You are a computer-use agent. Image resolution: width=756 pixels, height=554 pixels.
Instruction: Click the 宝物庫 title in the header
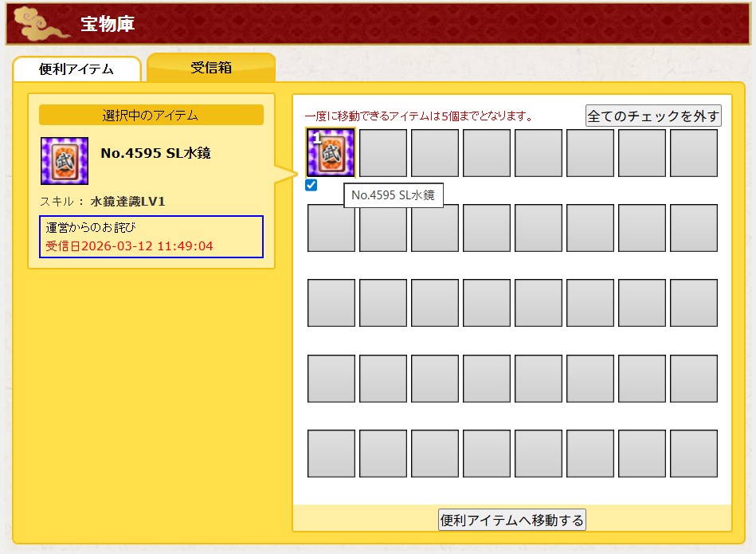click(107, 24)
